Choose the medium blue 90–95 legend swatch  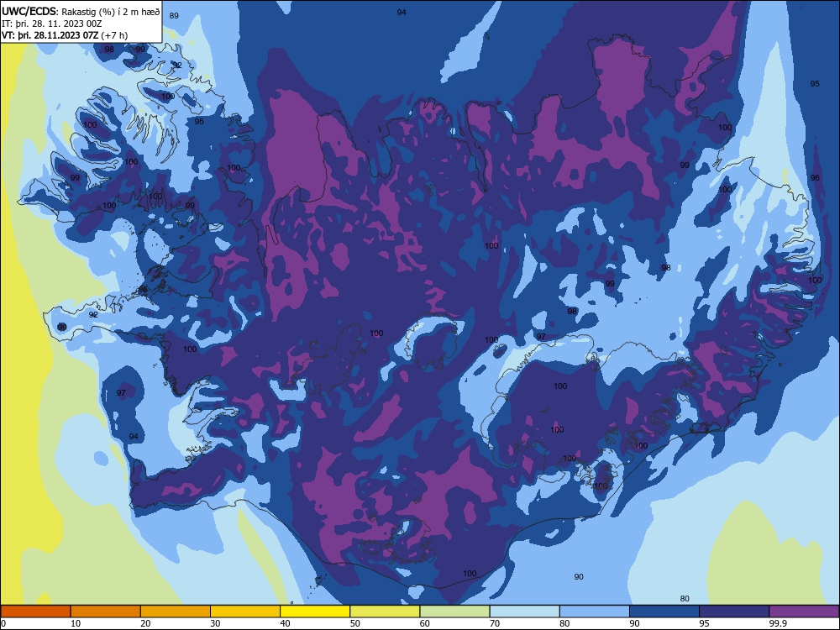coord(664,612)
